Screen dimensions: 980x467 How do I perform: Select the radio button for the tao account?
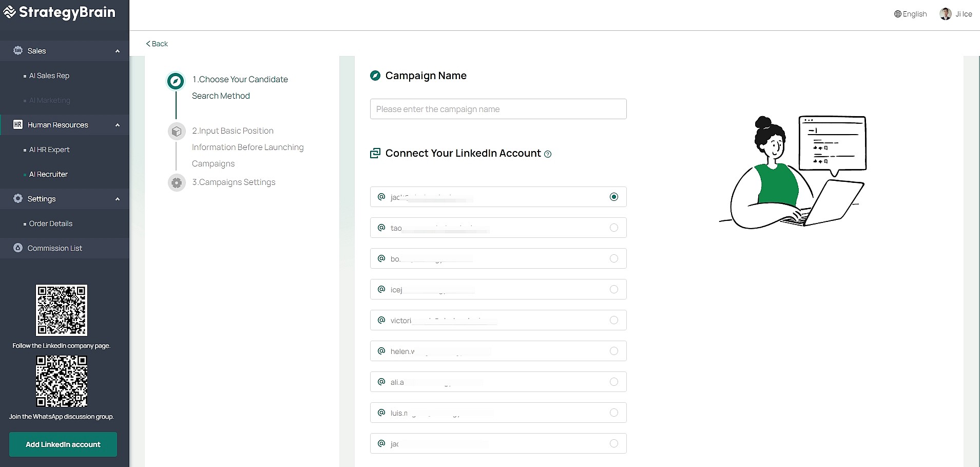pos(613,228)
